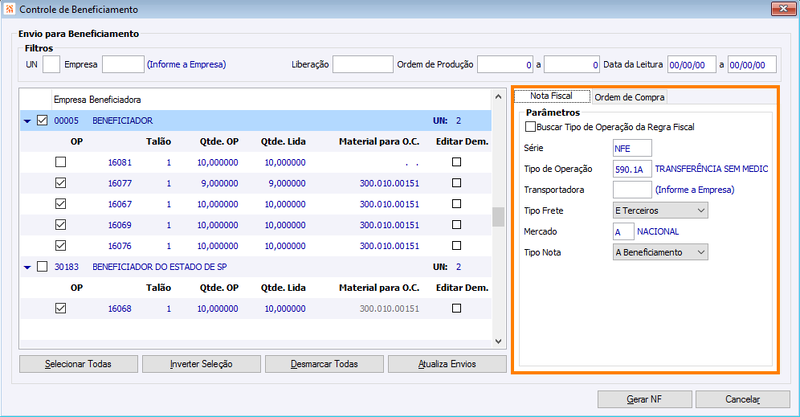The image size is (800, 417).
Task: Click the Inverter Seleção button
Action: coord(202,364)
